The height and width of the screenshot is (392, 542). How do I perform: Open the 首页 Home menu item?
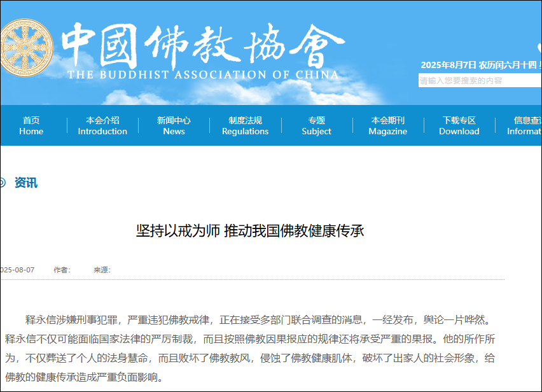point(31,125)
